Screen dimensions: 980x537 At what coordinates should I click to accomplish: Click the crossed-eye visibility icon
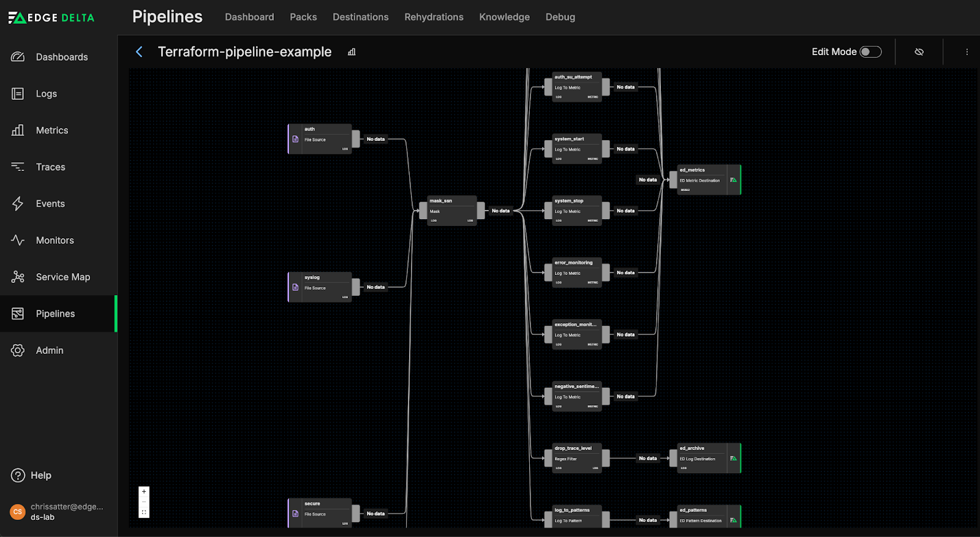(919, 52)
